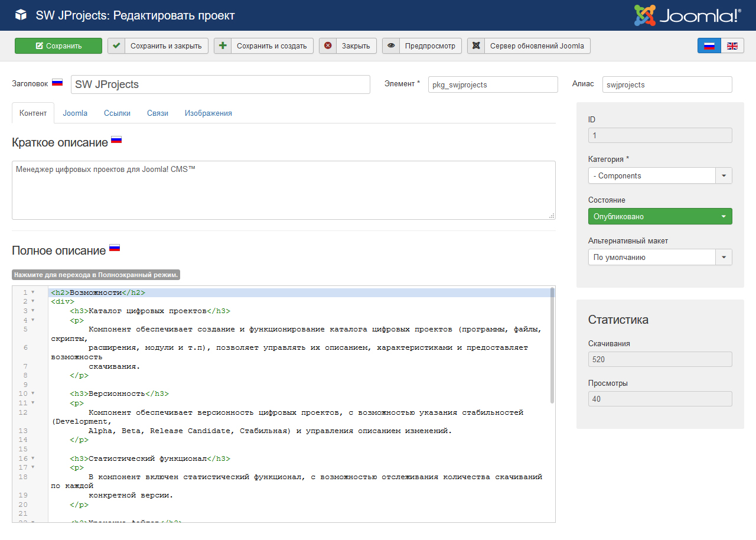
Task: Click the code line "конкретной версии."
Action: pos(131,495)
